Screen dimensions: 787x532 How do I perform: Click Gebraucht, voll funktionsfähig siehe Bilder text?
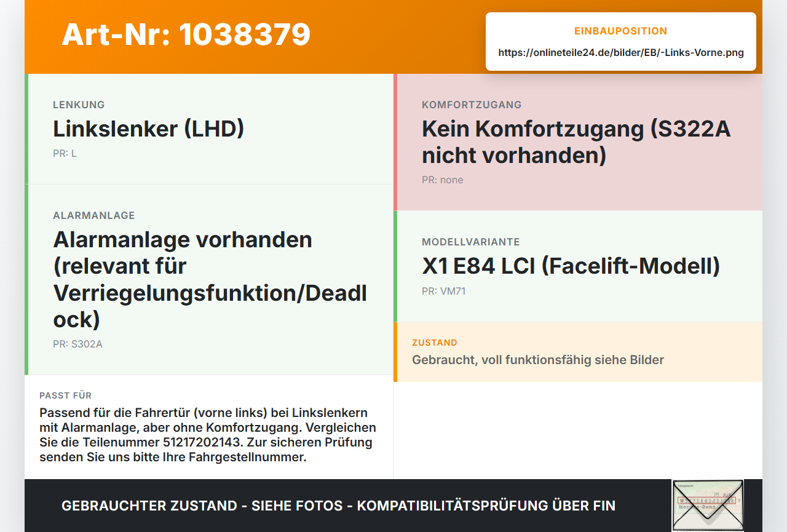538,360
